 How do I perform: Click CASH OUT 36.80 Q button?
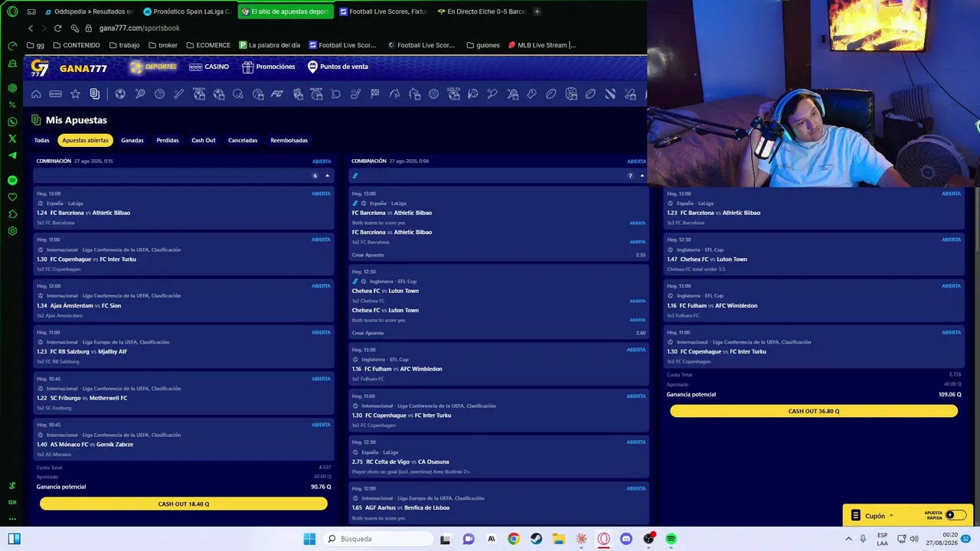[814, 411]
